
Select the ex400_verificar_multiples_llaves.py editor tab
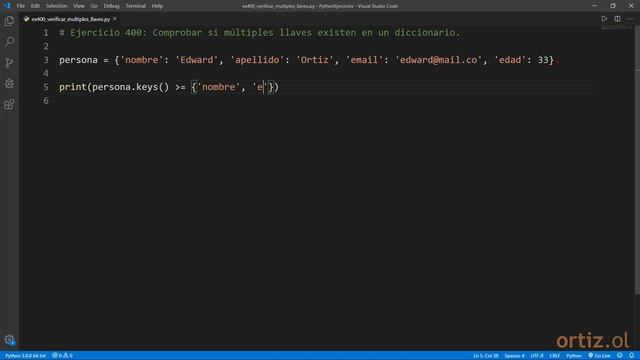point(70,19)
